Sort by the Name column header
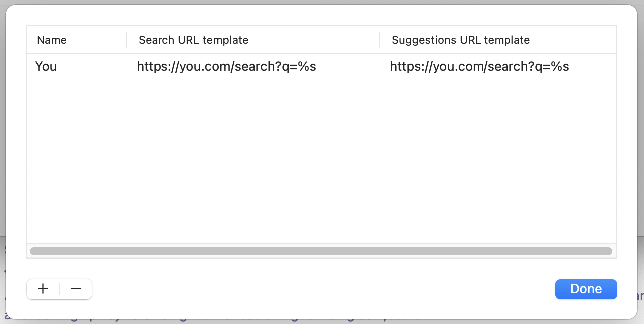 [x=52, y=40]
